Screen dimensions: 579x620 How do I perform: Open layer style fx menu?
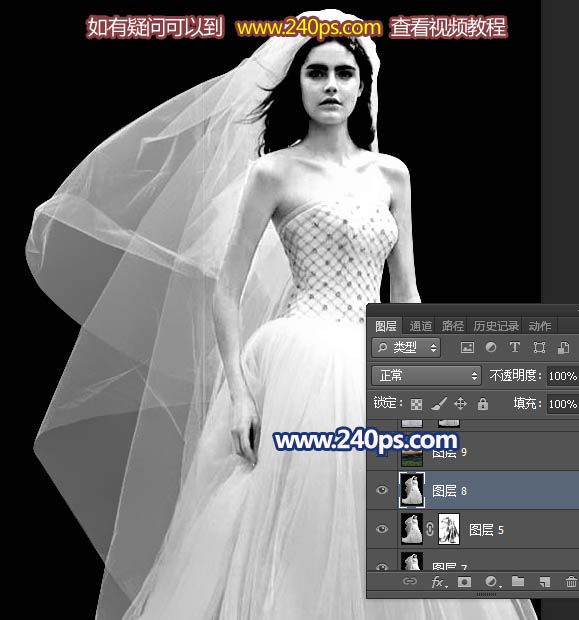point(439,582)
